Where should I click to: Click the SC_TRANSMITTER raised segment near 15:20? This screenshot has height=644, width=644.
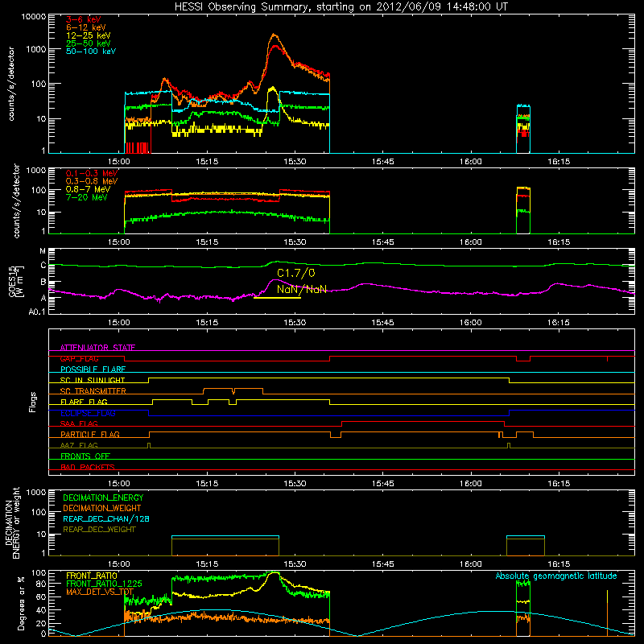point(233,389)
